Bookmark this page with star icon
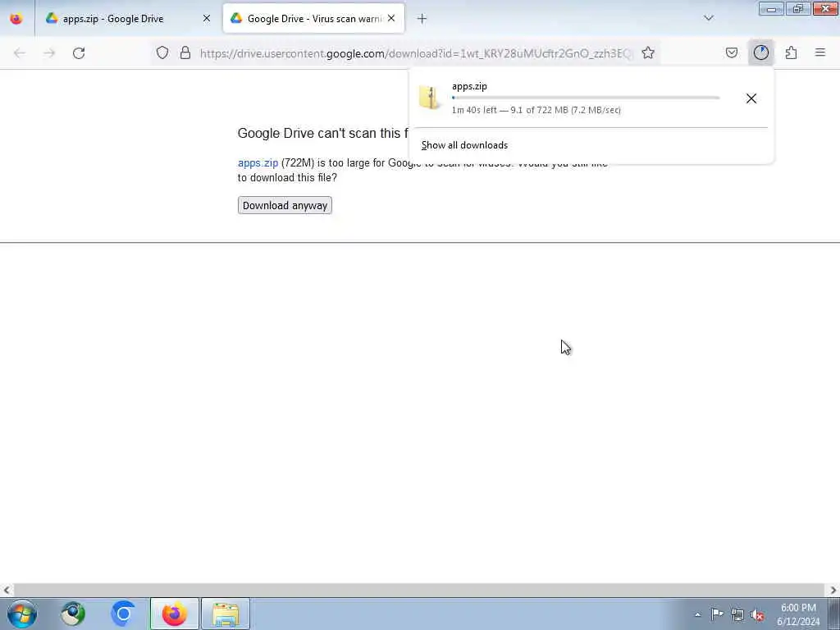 [x=648, y=53]
